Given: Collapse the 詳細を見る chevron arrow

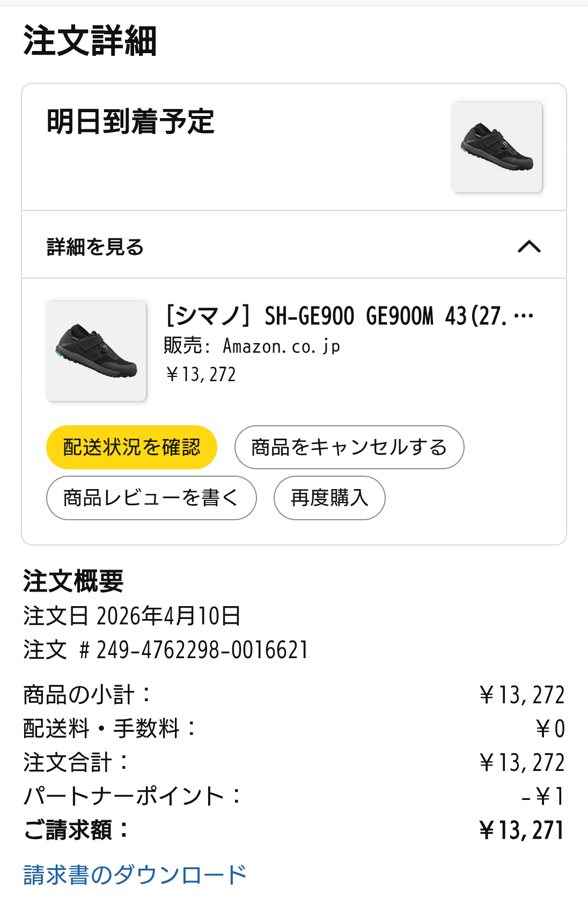Looking at the screenshot, I should coord(529,246).
